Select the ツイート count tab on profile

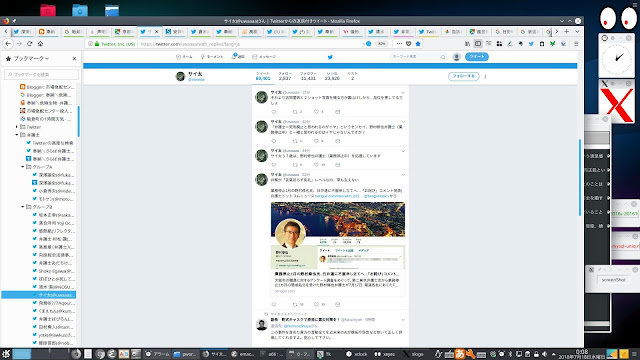point(263,76)
